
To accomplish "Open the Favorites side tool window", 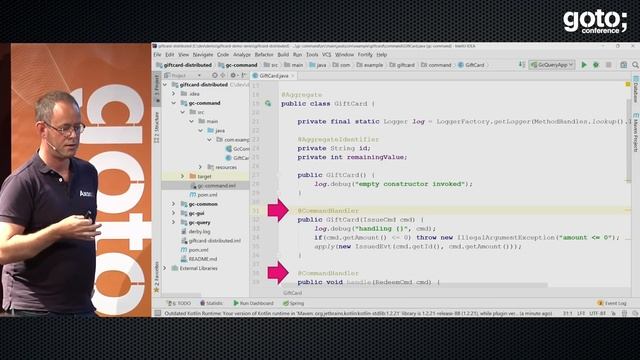I will (156, 278).
